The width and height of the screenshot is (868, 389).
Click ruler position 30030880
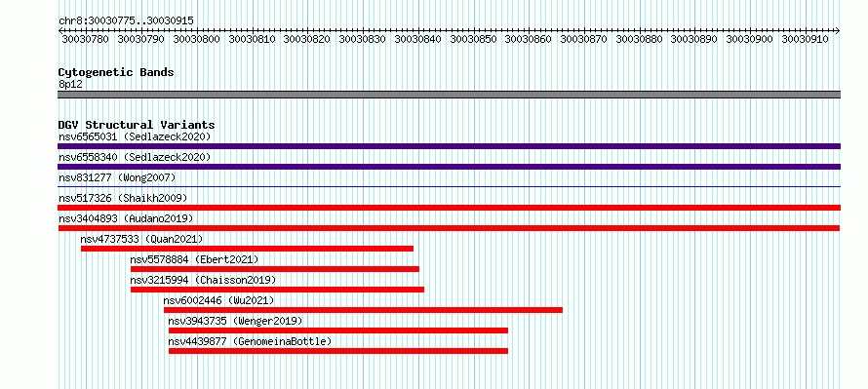coord(640,39)
